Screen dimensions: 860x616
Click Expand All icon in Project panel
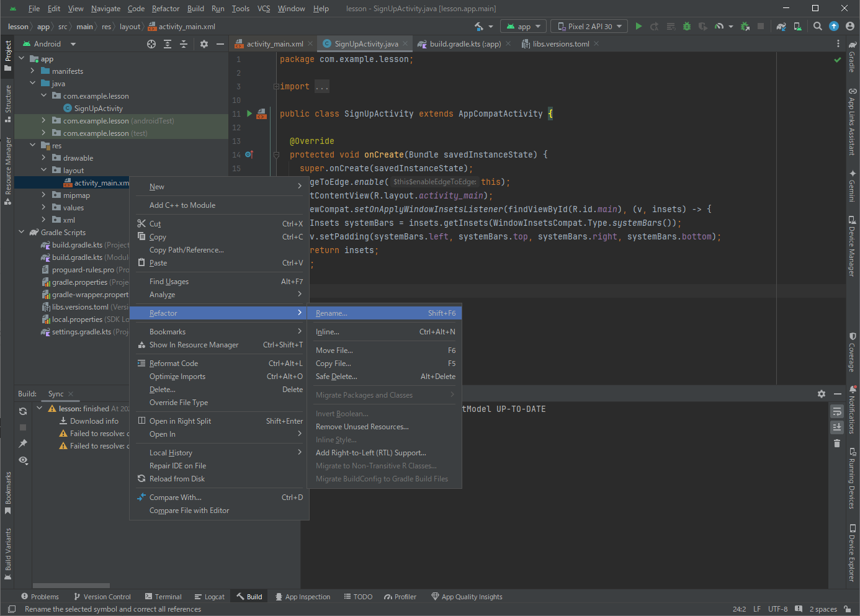tap(168, 44)
